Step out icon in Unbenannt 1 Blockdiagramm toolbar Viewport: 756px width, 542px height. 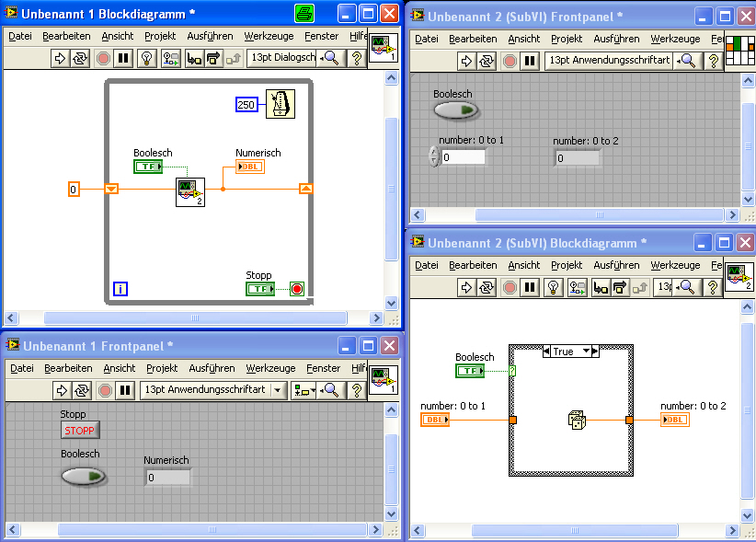pyautogui.click(x=234, y=58)
